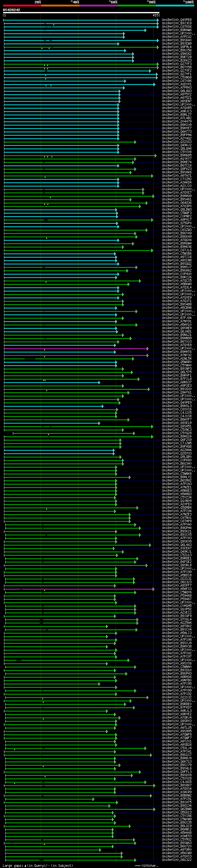Viewport: 197px width, 868px height.
Task: Select hit label UniRef100_Q32SG3
Action: click(177, 142)
